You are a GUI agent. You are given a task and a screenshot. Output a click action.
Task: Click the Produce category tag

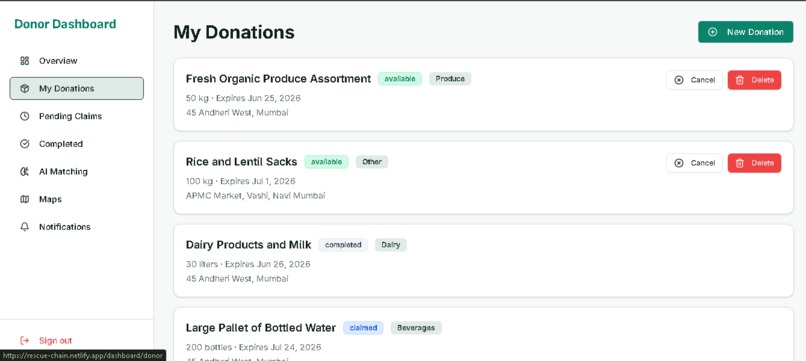pyautogui.click(x=450, y=79)
